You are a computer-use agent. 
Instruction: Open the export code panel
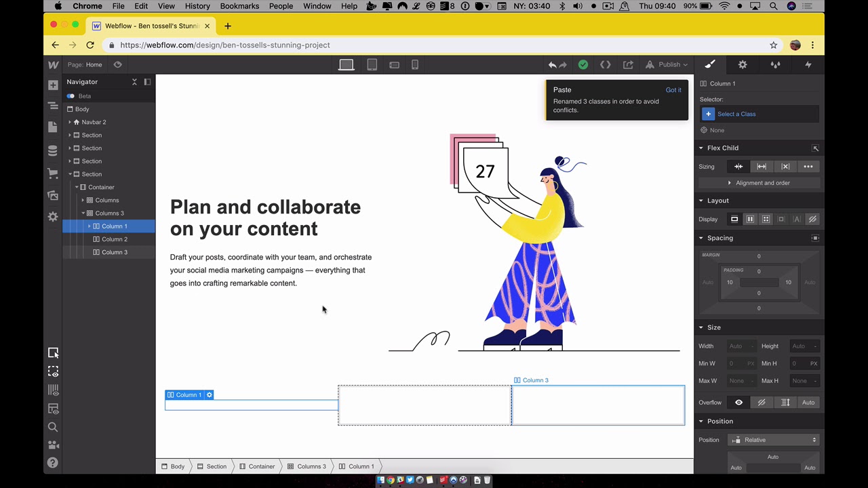[x=605, y=64]
